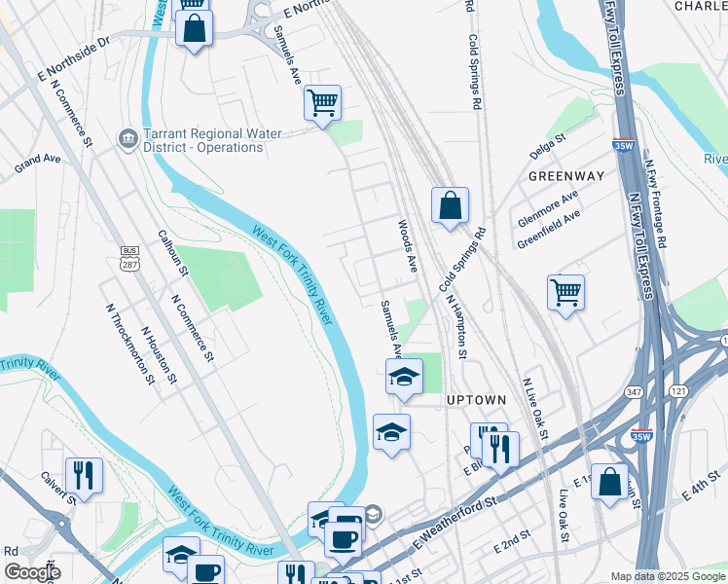Image resolution: width=728 pixels, height=584 pixels.
Task: Open the Google logo link
Action: 32,572
